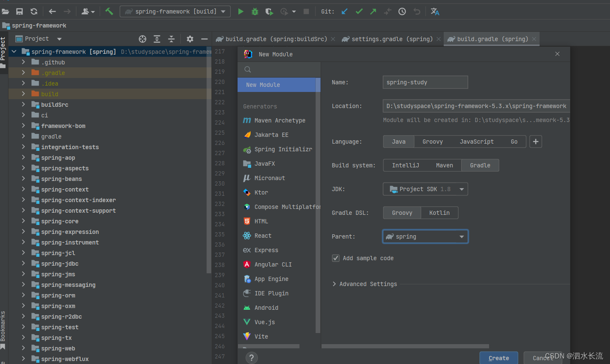Select Groovy as the language

(x=433, y=142)
